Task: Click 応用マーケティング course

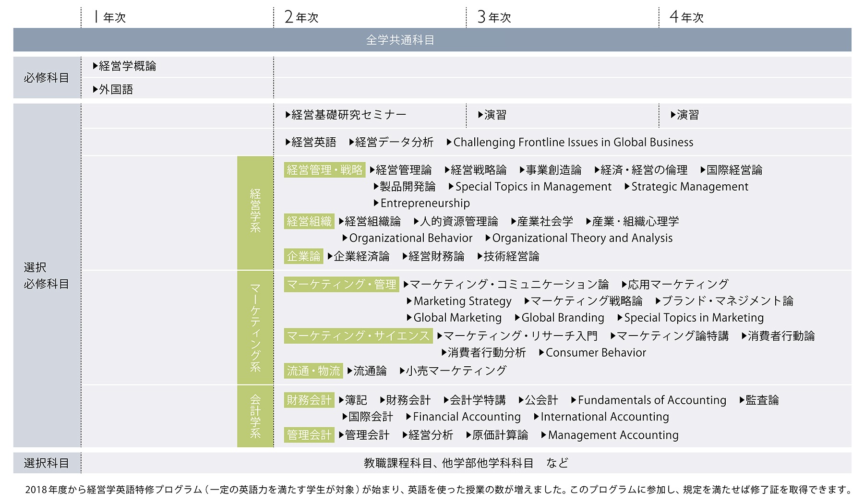Action: coord(675,285)
